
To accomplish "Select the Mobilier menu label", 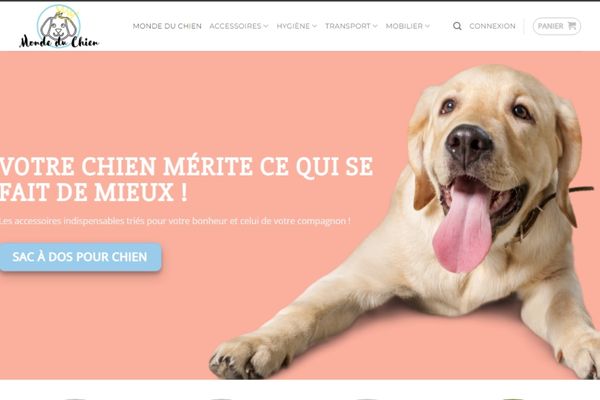I will [404, 26].
